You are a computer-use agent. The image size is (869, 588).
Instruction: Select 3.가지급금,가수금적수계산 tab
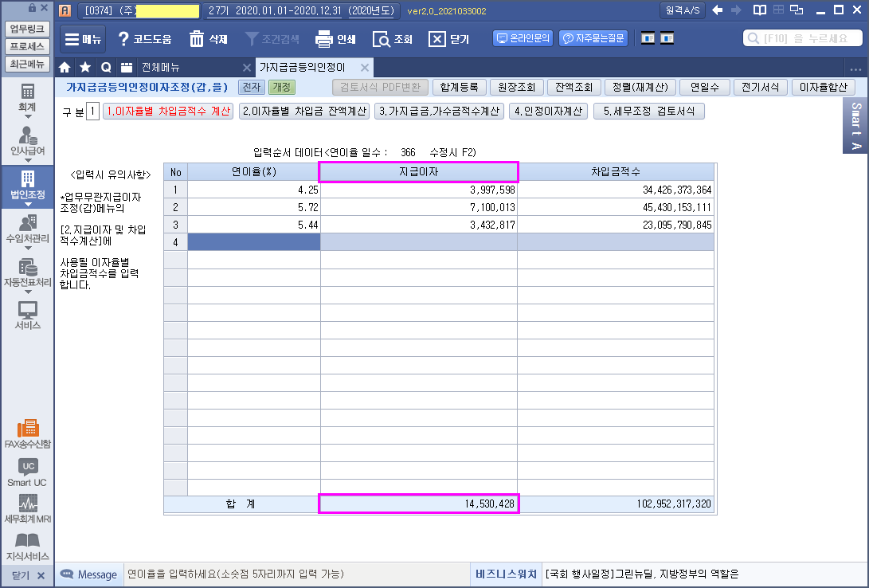[x=439, y=112]
